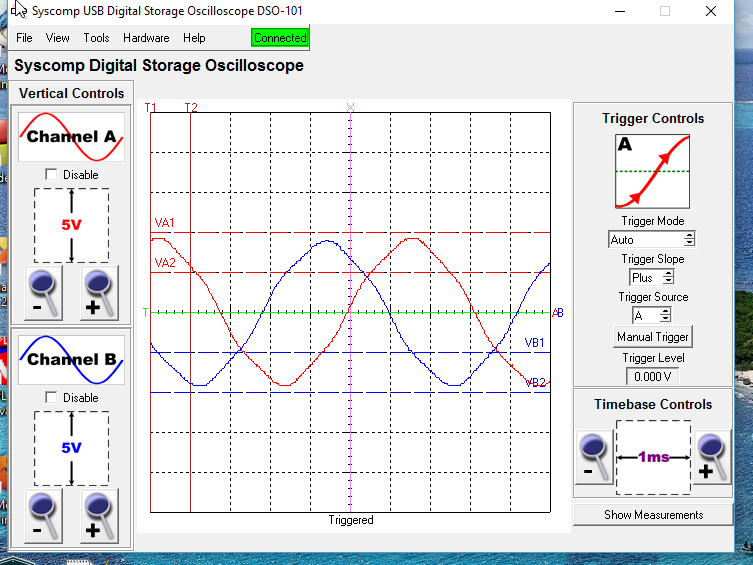Click the T1 time cursor marker
This screenshot has height=565, width=753.
tap(151, 107)
